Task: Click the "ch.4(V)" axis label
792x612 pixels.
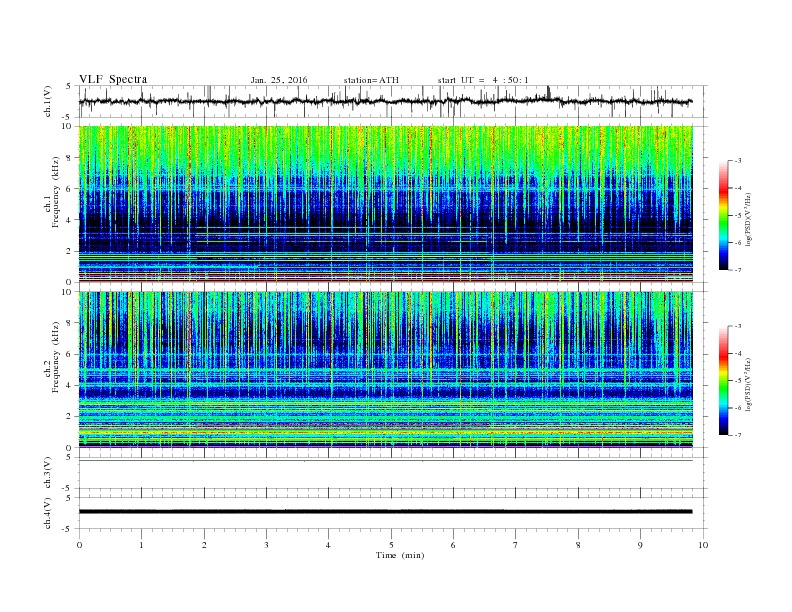Action: [48, 513]
